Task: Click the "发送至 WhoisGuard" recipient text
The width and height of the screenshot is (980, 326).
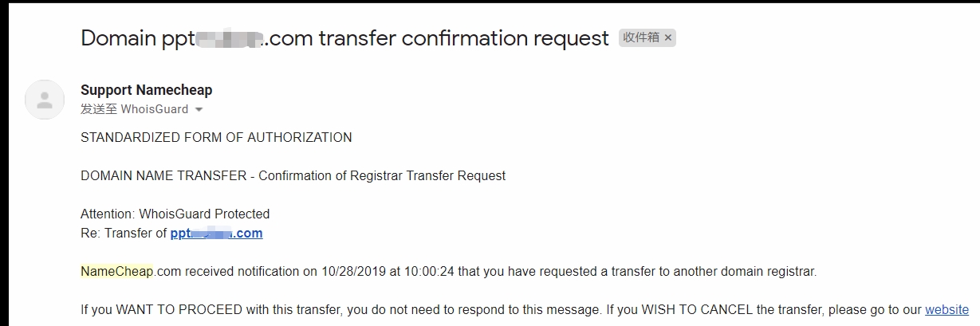Action: (134, 109)
